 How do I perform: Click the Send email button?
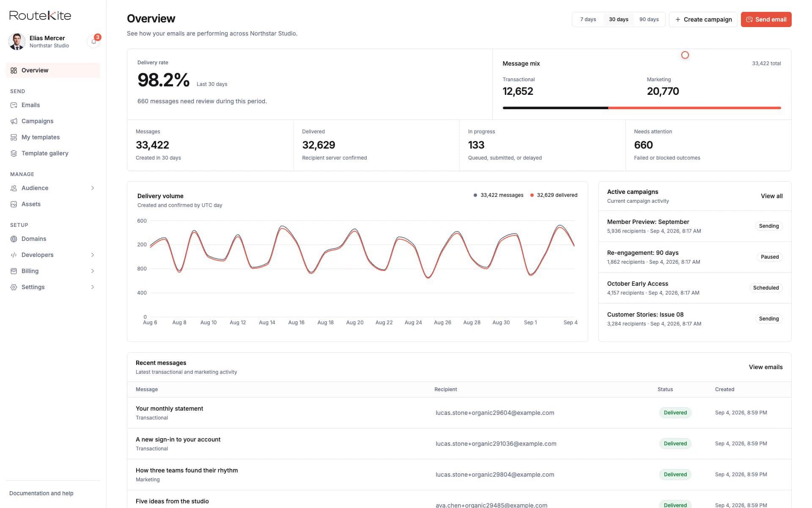click(x=766, y=19)
